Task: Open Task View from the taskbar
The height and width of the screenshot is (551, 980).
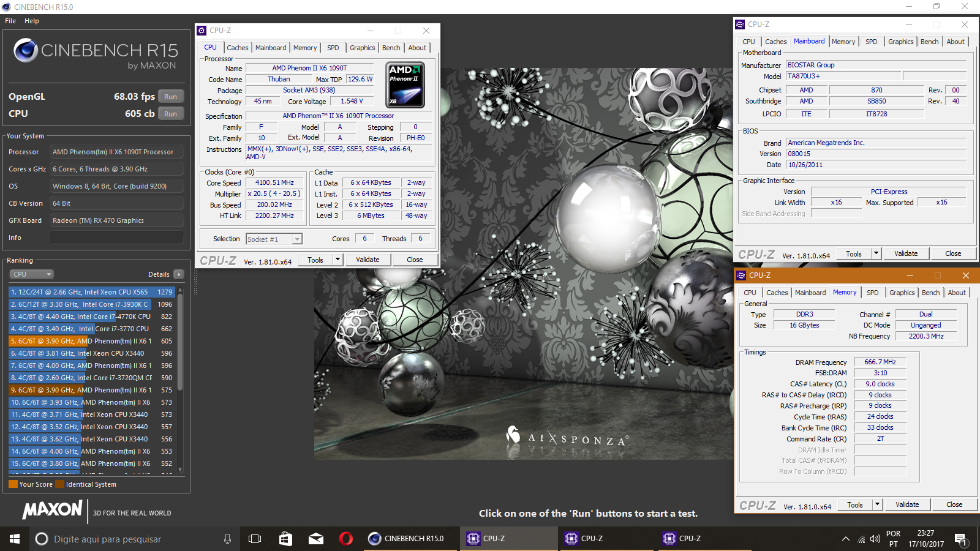Action: [x=255, y=539]
